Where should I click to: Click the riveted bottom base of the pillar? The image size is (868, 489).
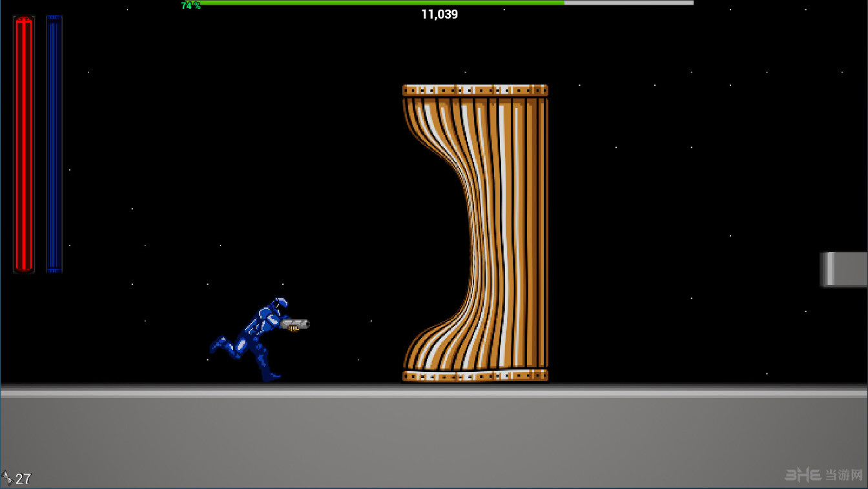tap(475, 375)
